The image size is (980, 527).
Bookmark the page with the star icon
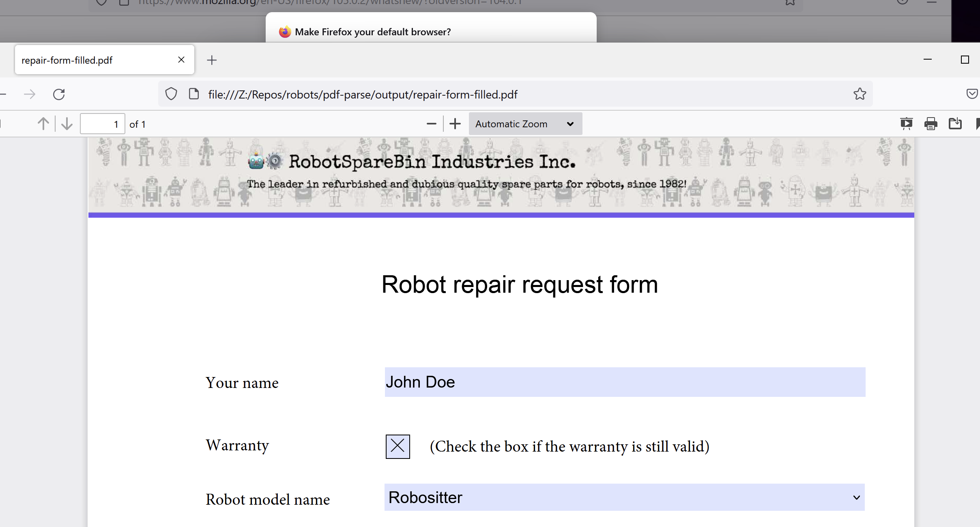pos(859,94)
